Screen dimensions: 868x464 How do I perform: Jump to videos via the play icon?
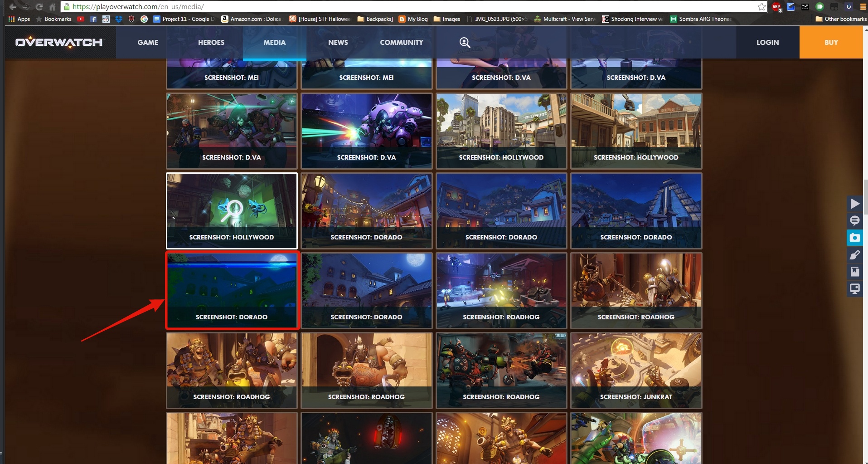855,204
